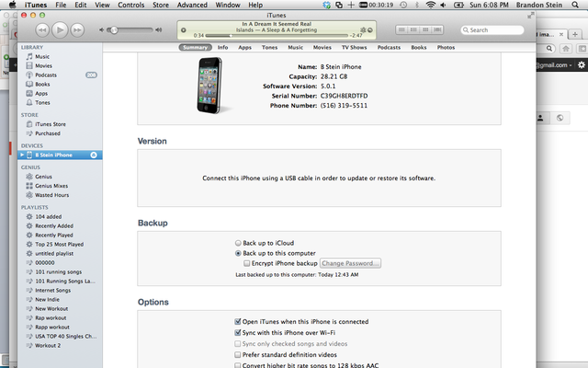
Task: Open the Purchased playlist
Action: 48,133
